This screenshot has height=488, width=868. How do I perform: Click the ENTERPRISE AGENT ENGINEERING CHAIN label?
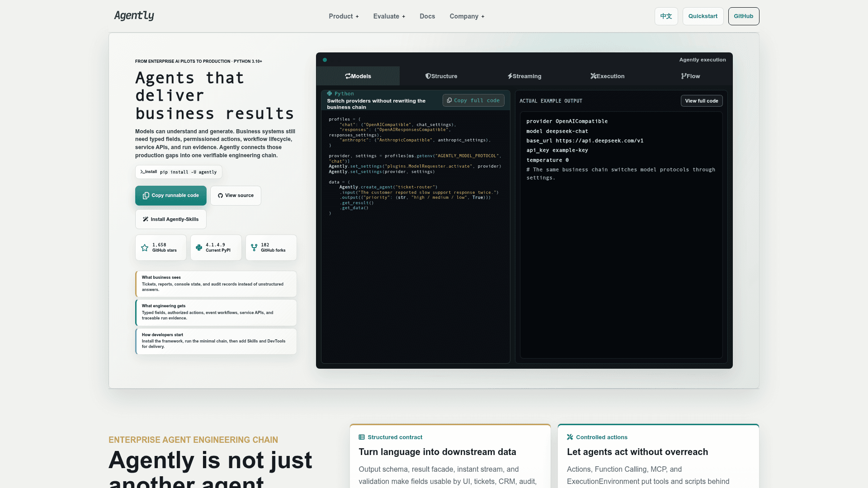pos(193,440)
